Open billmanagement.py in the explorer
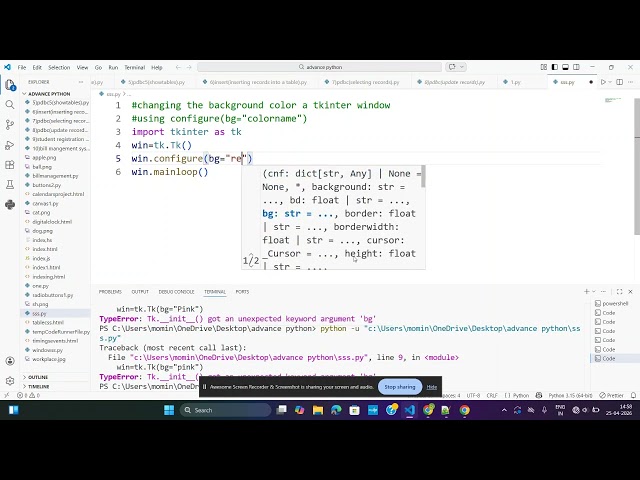Screen dimensions: 640x480 (x=55, y=176)
